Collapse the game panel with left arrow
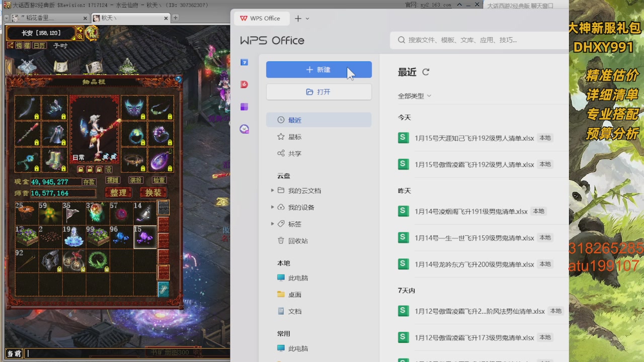This screenshot has width=644, height=362. 9,67
